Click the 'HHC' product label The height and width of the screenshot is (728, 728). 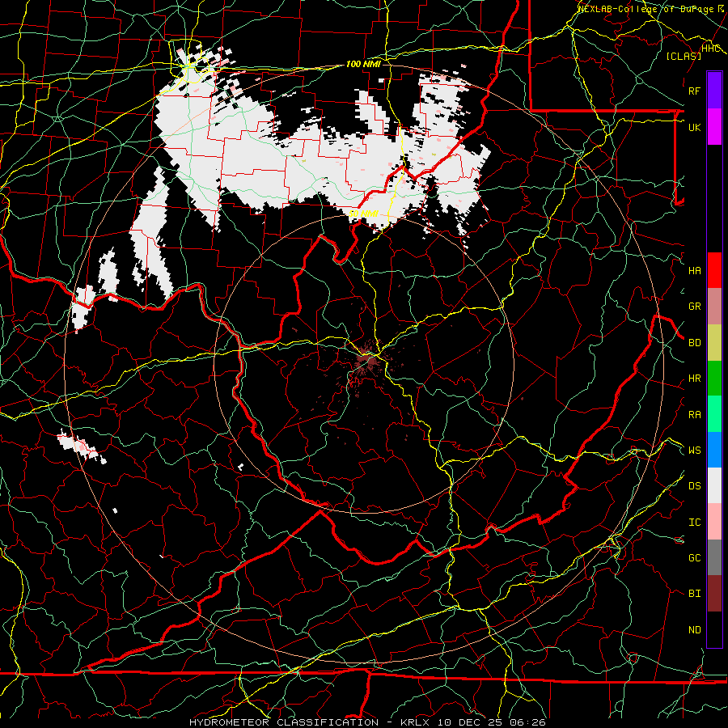click(x=710, y=48)
